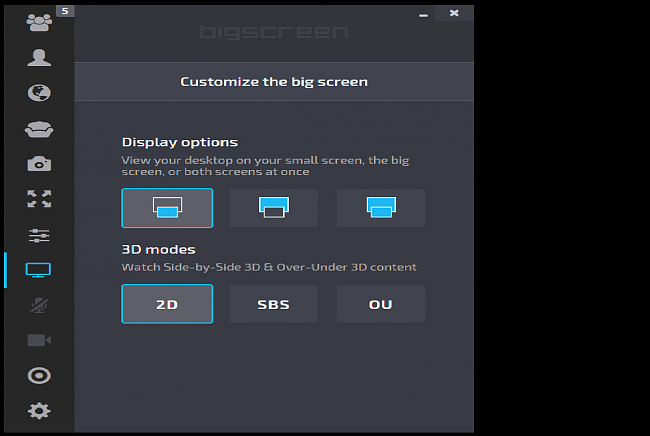Click the four-arrows expand icon

(38, 199)
